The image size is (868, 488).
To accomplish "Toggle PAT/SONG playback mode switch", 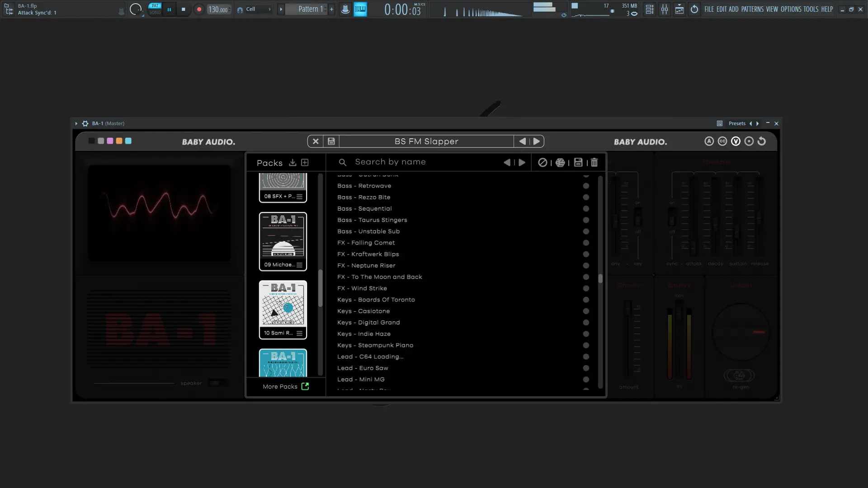I will click(x=155, y=9).
